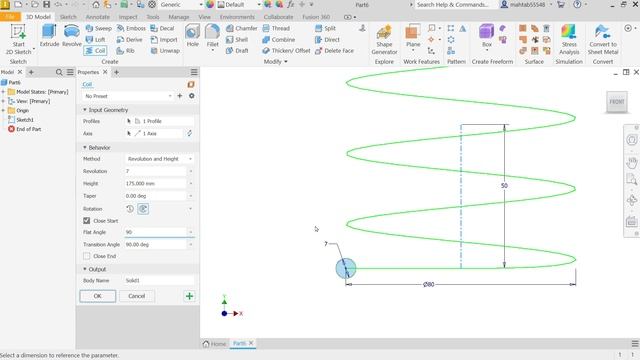Open the Method dropdown
Viewport: 640px width, 360px height.
click(159, 159)
